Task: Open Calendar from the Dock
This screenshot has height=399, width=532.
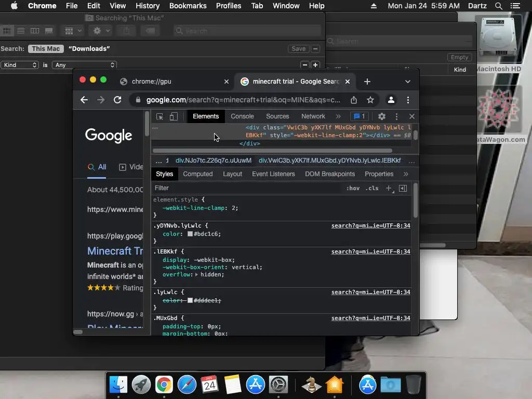Action: (210, 385)
